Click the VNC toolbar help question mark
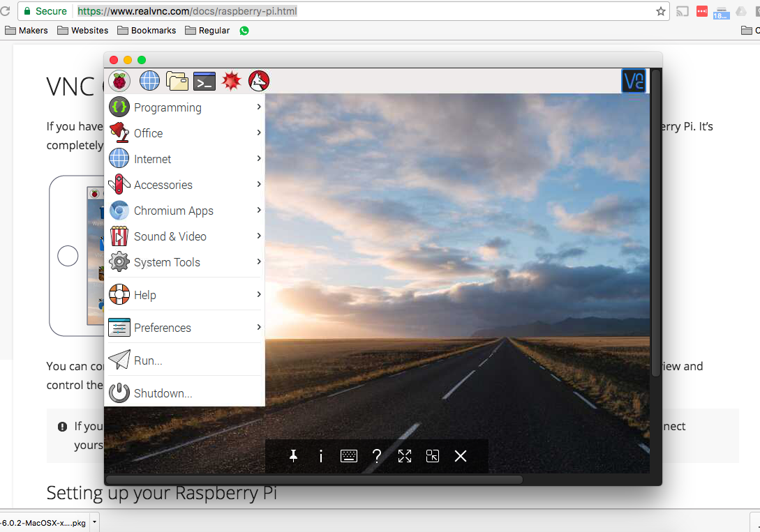The width and height of the screenshot is (760, 532). coord(377,456)
